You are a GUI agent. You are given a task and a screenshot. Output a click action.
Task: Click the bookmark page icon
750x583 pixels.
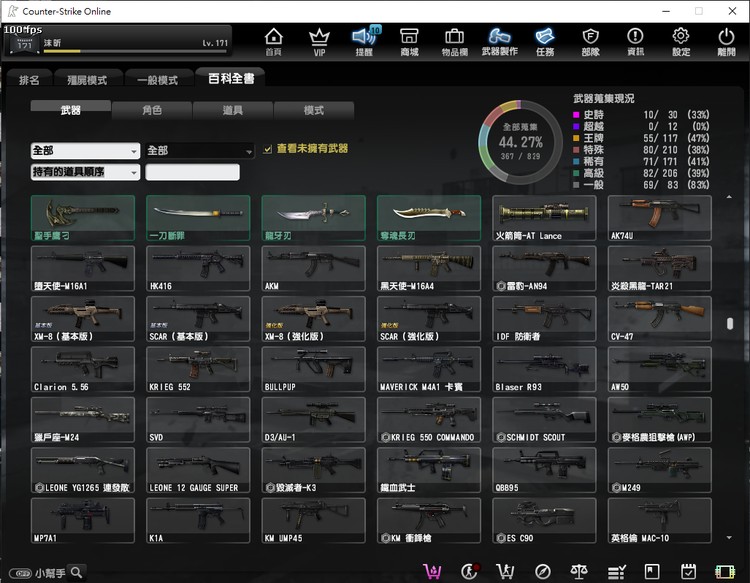coord(652,572)
